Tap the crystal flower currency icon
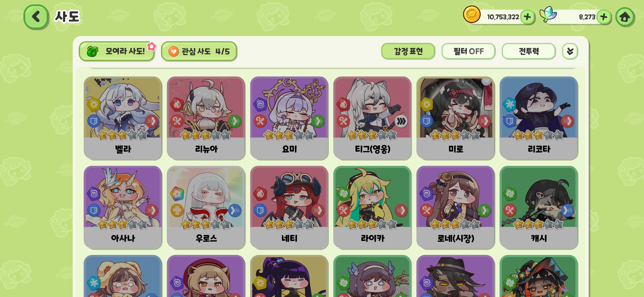 548,14
